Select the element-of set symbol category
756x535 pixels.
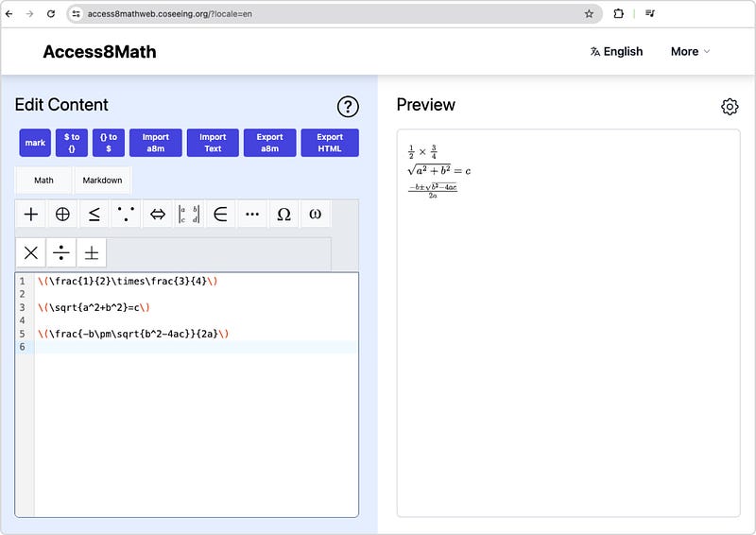click(x=220, y=214)
